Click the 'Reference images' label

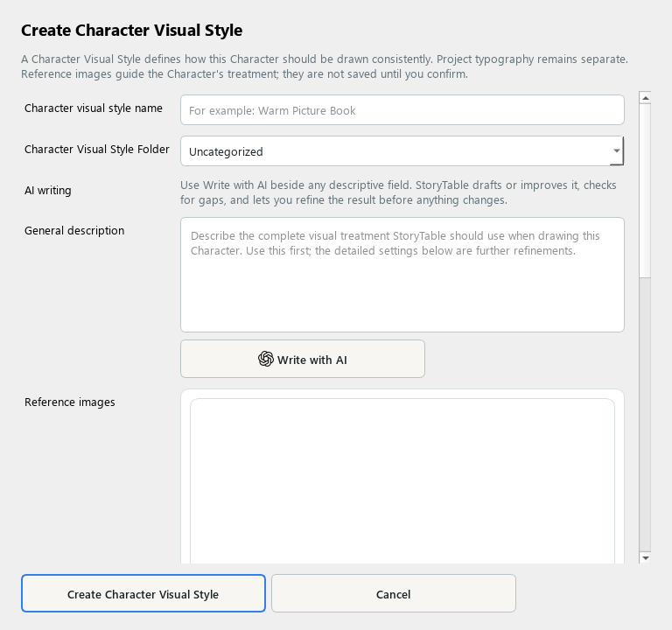click(x=69, y=402)
